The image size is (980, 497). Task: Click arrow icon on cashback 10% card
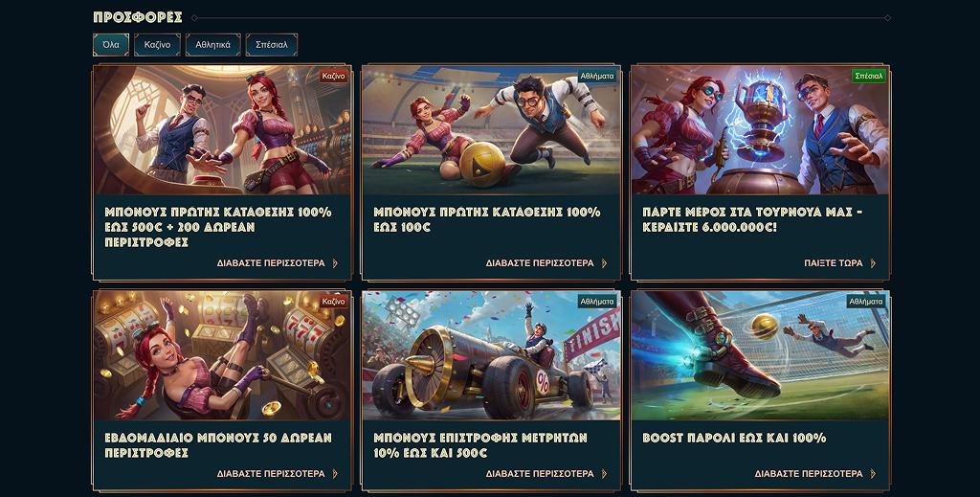(604, 474)
